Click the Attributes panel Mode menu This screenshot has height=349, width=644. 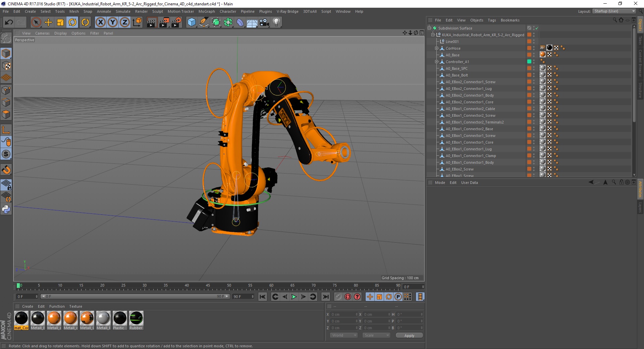pyautogui.click(x=440, y=183)
